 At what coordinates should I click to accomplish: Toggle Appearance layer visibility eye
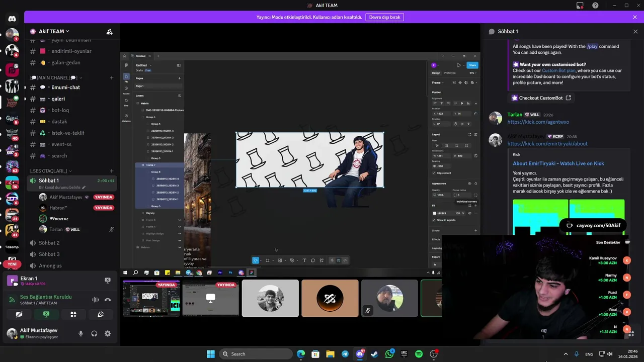470,184
